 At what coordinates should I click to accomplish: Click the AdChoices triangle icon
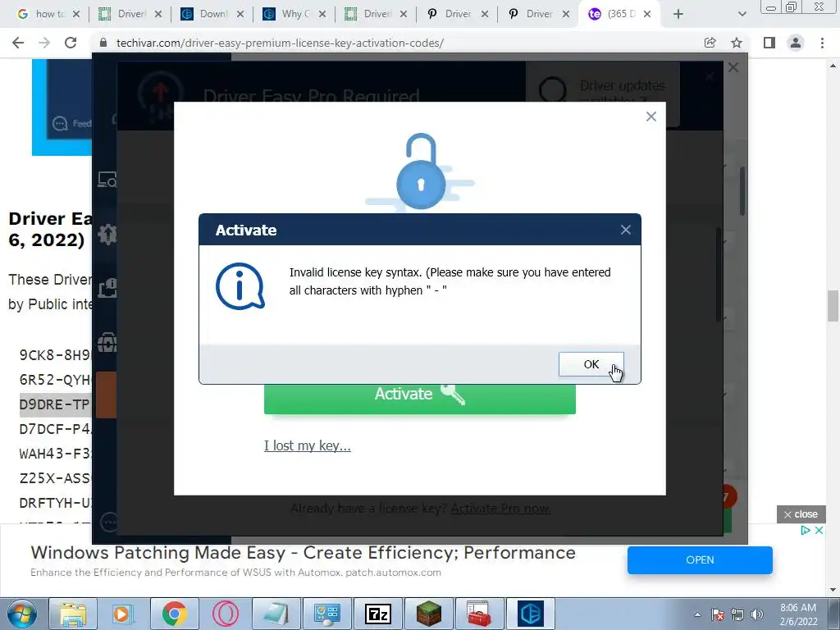coord(806,531)
